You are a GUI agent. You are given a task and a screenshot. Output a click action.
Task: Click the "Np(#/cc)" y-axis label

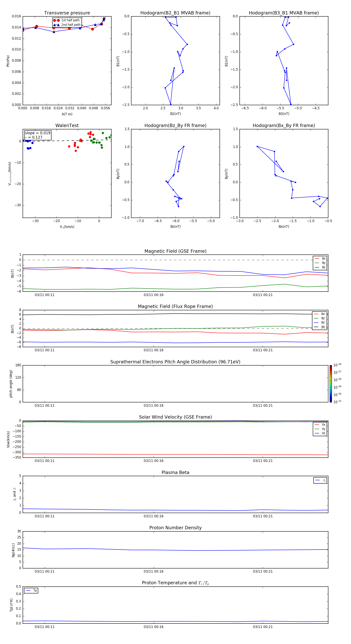pos(13,550)
